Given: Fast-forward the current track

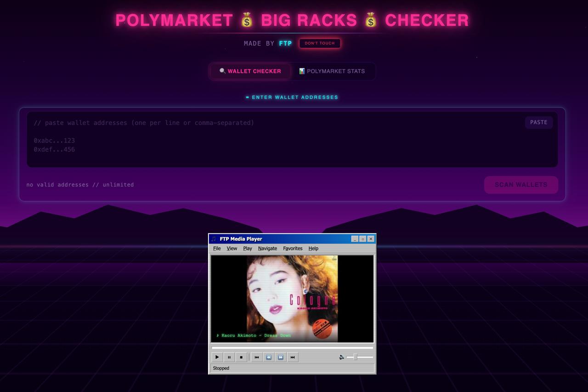Looking at the screenshot, I should pos(281,357).
